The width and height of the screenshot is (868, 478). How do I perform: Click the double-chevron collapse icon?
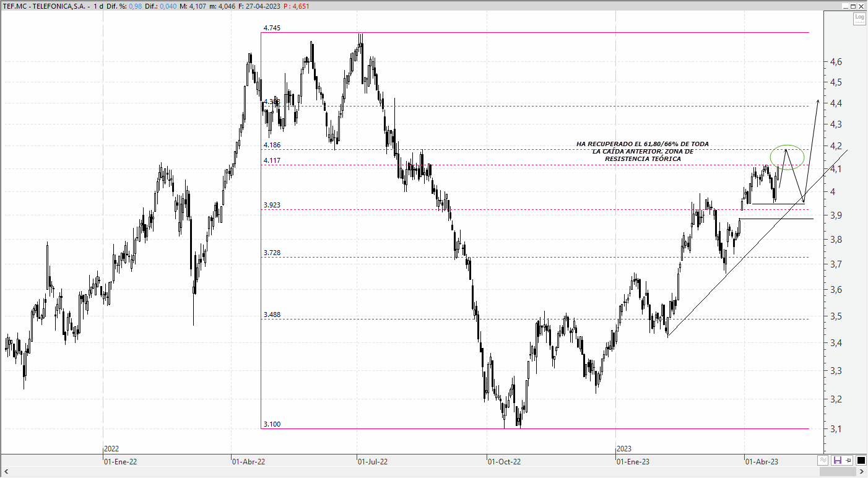(823, 460)
